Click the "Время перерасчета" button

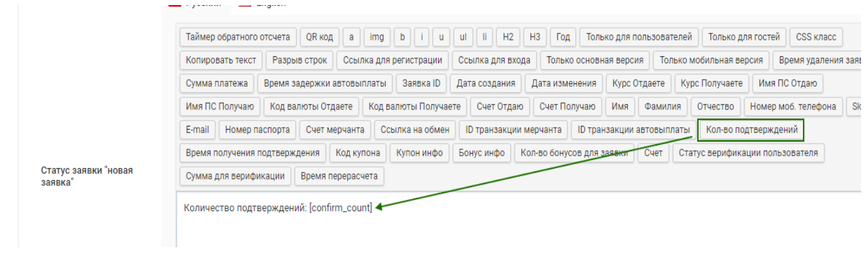click(x=339, y=176)
